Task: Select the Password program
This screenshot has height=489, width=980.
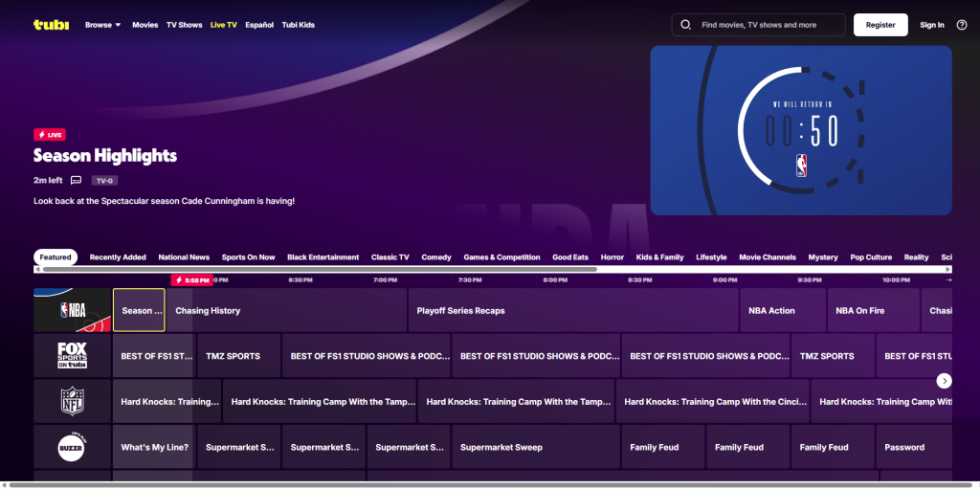Action: click(x=914, y=447)
